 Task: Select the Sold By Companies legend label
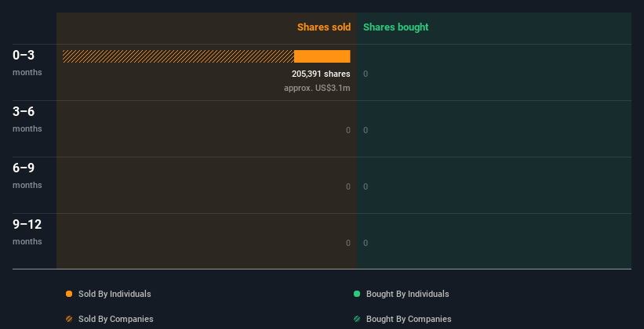116,319
